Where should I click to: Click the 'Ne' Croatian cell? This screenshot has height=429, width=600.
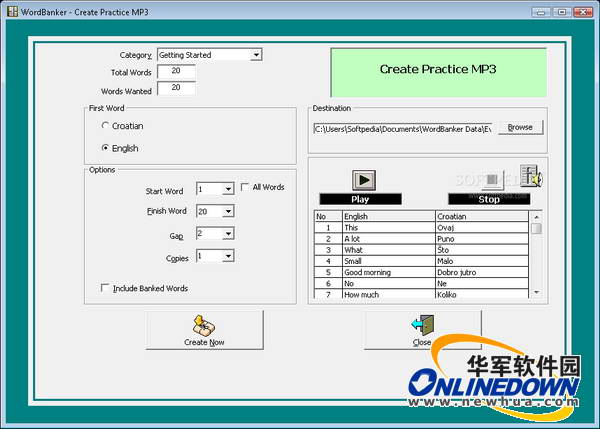[x=482, y=284]
